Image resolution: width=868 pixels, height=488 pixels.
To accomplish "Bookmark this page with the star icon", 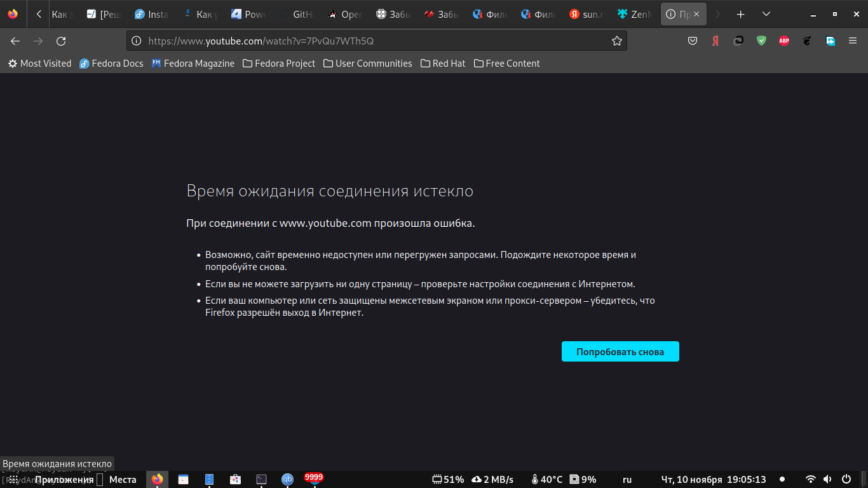I will pyautogui.click(x=616, y=41).
